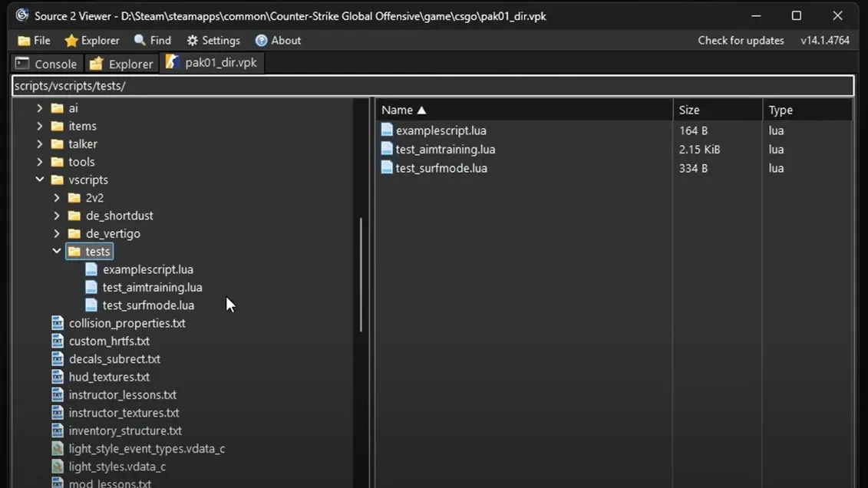
Task: Click the talker folder icon
Action: [x=57, y=143]
